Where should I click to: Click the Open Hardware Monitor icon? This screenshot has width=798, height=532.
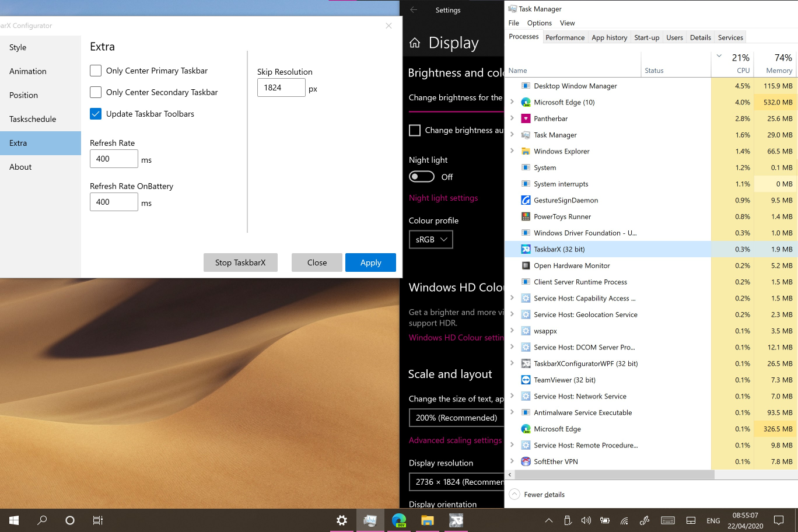524,265
